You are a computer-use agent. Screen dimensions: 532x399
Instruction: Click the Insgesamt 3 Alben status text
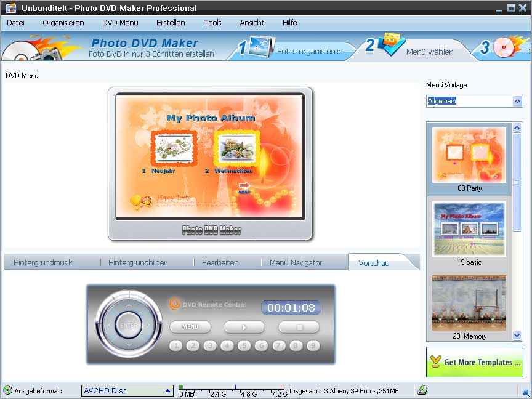click(344, 391)
